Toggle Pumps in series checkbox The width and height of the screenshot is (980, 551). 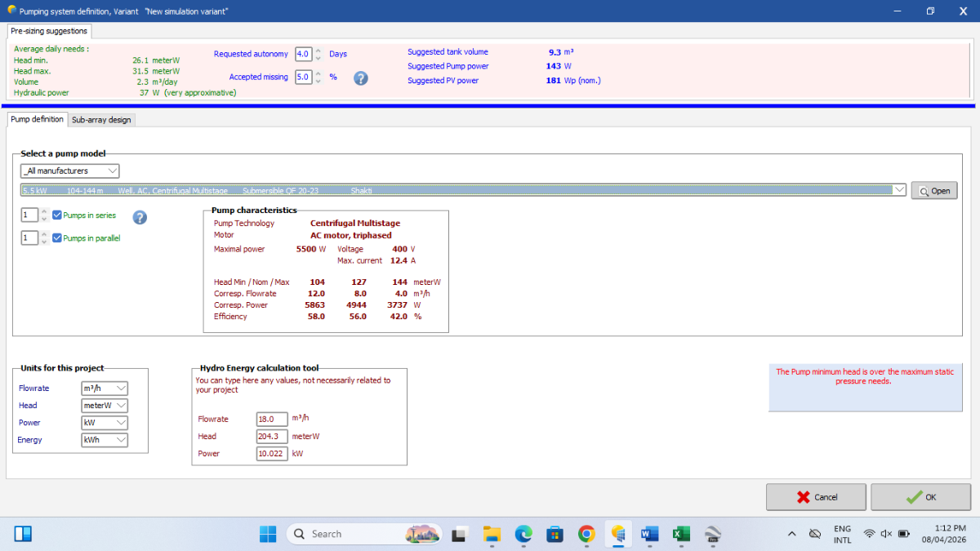point(57,216)
